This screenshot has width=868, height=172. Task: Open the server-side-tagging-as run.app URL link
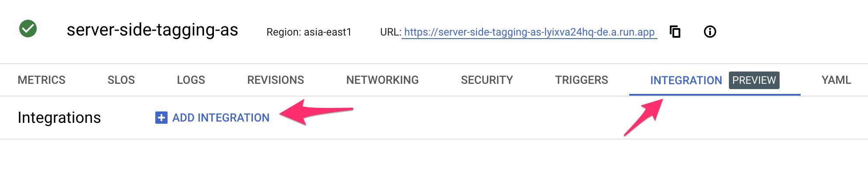point(529,32)
